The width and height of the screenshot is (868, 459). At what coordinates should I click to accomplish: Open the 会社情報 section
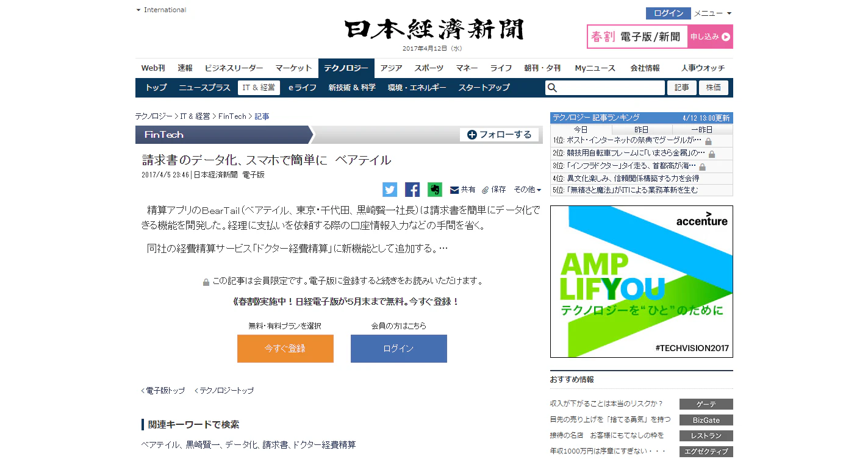tap(645, 68)
